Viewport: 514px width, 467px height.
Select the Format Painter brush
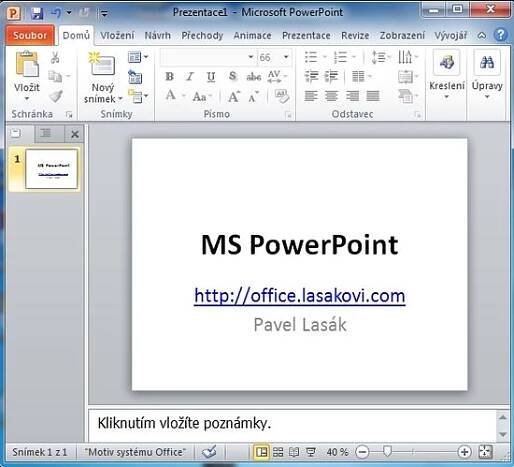click(x=55, y=97)
